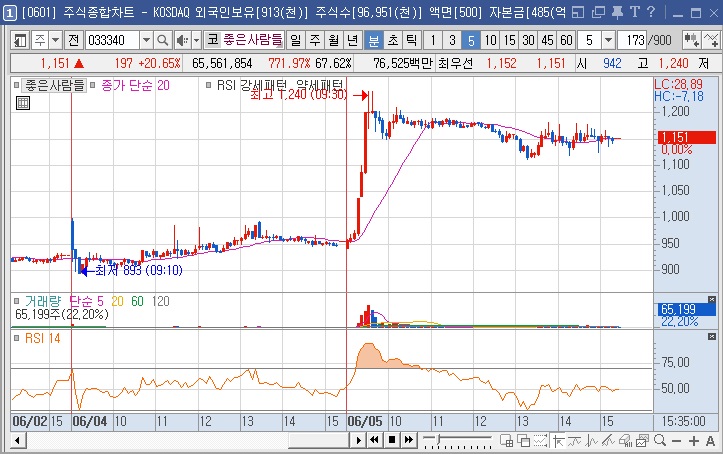Screen dimensions: 723x454
Task: Click the trend line drawing icon
Action: pos(609,441)
